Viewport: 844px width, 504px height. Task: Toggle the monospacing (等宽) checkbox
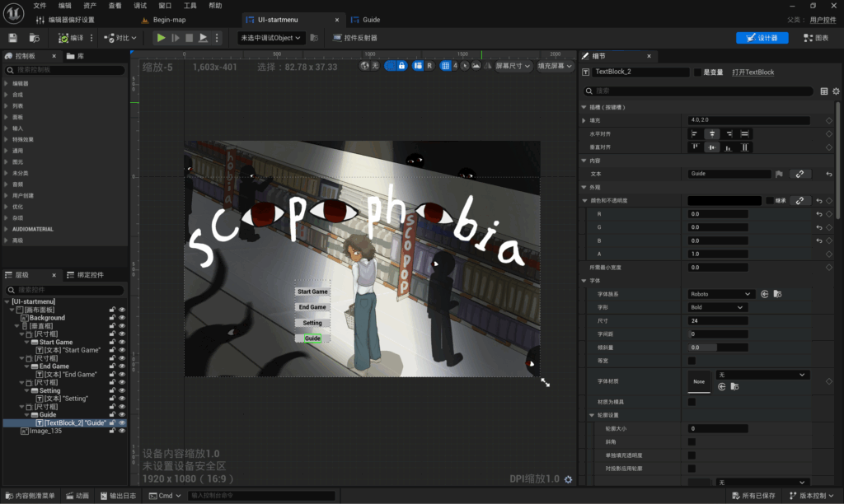pos(692,361)
